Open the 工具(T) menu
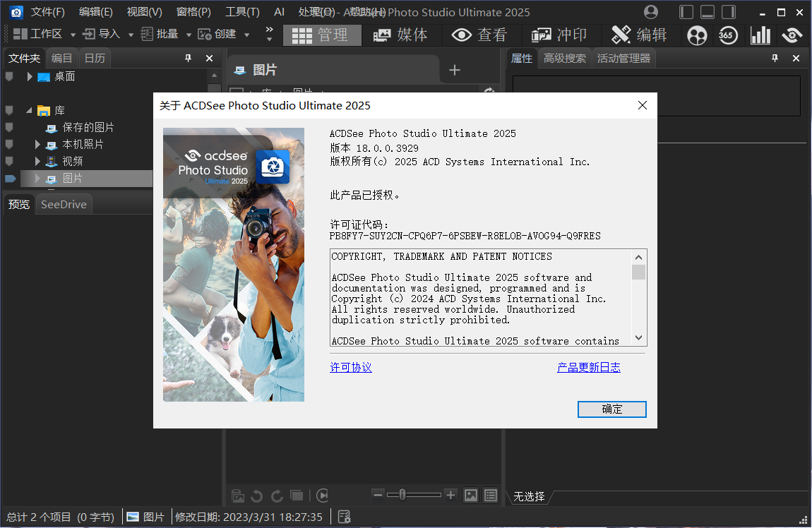 tap(242, 12)
